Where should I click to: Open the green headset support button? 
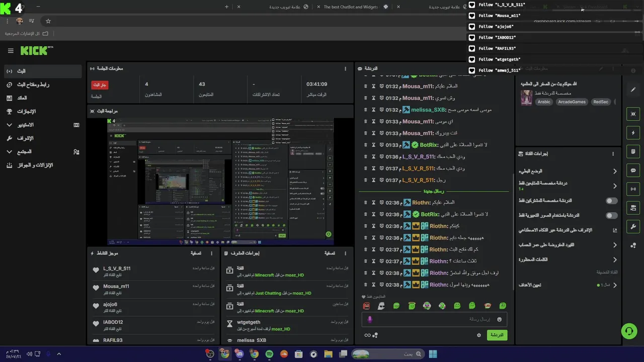(x=629, y=331)
